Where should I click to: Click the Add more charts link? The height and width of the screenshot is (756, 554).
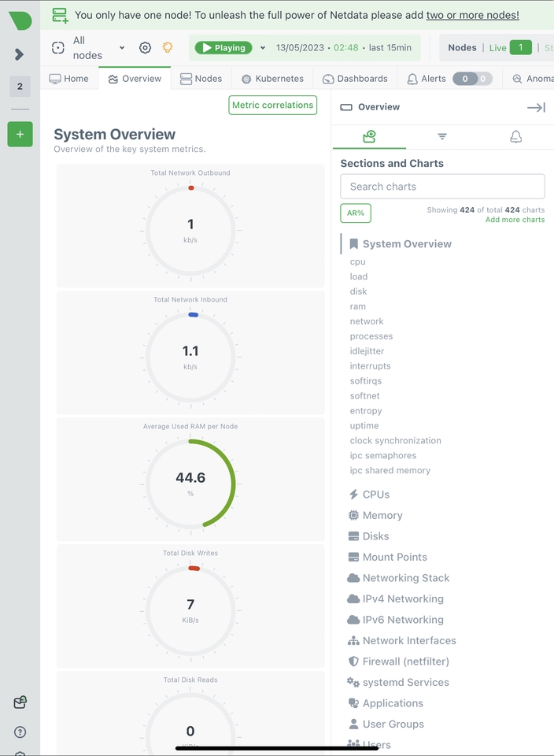(x=515, y=220)
